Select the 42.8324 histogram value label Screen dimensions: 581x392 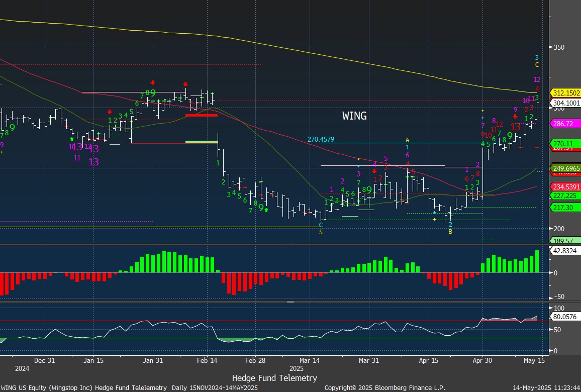pos(565,251)
